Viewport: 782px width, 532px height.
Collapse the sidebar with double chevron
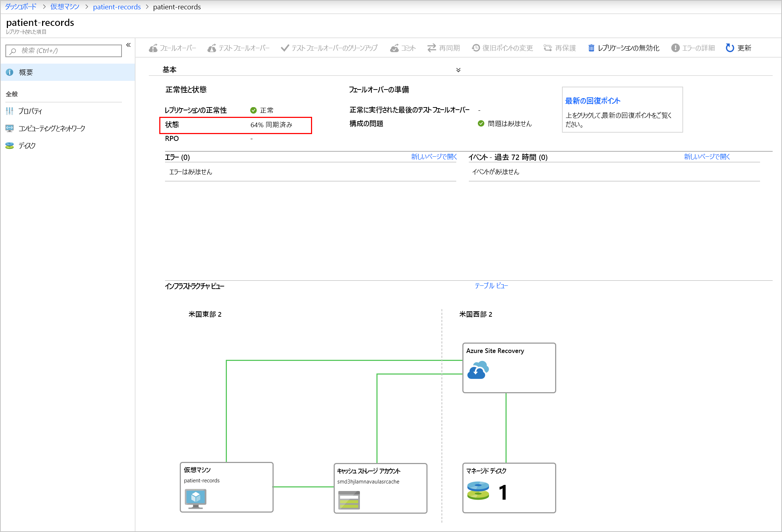[x=128, y=45]
